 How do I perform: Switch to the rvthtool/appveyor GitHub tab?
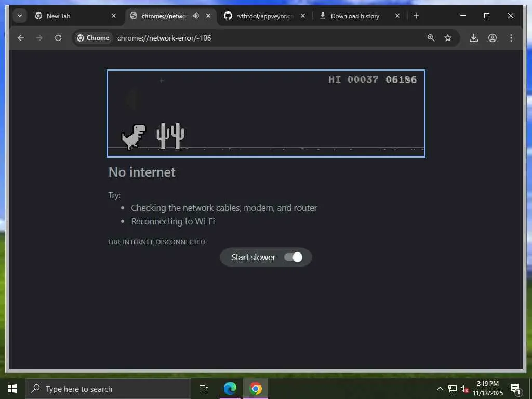pos(264,16)
